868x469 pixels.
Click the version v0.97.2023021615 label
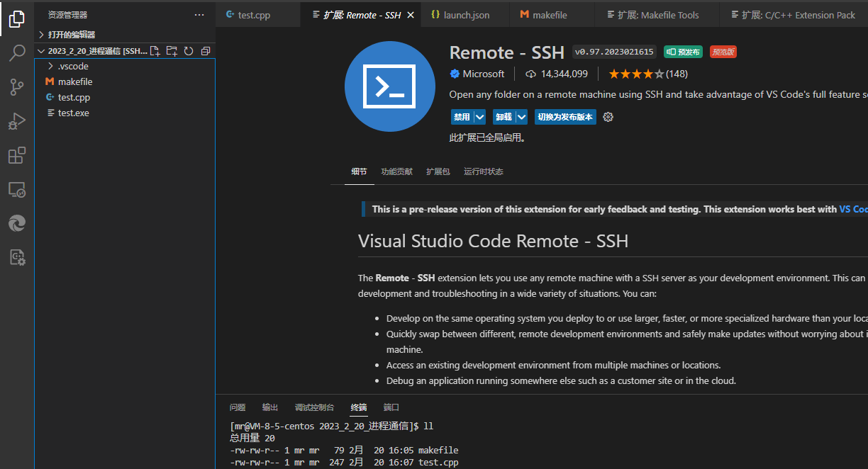pos(614,52)
